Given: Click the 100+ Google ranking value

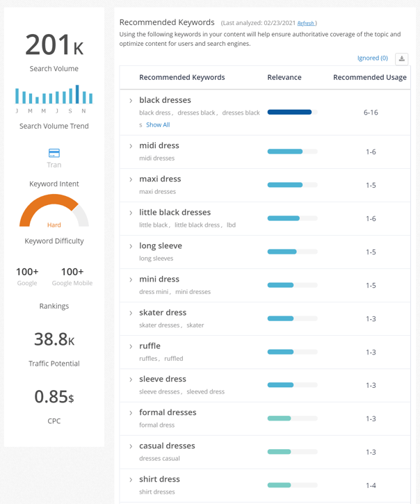Looking at the screenshot, I should click(27, 272).
